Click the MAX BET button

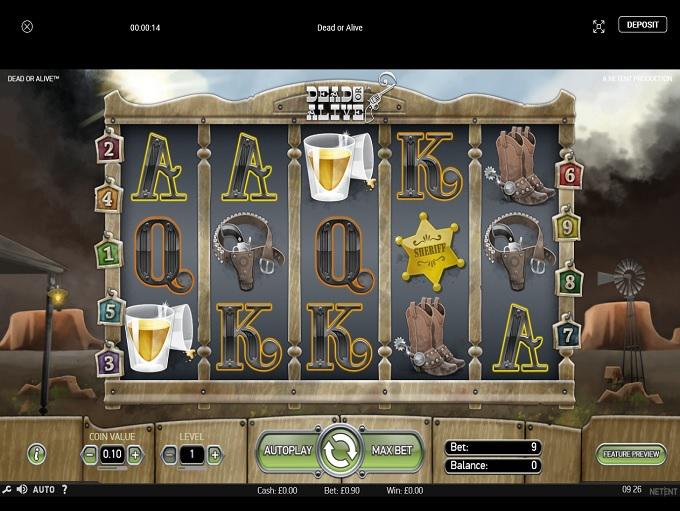coord(392,451)
